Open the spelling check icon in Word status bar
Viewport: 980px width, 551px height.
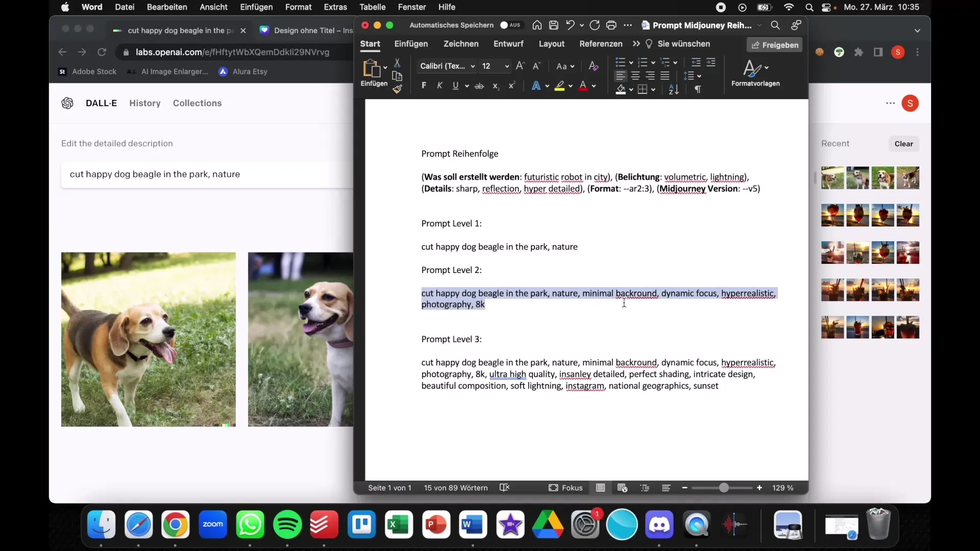click(x=504, y=488)
